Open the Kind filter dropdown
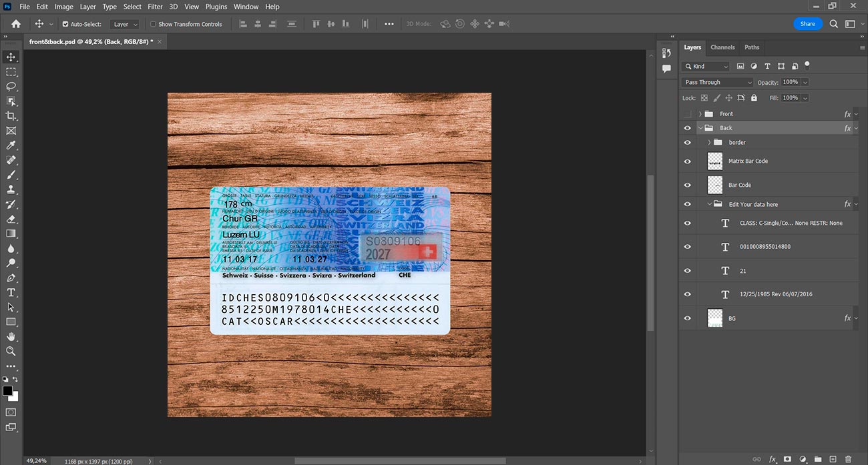Viewport: 868px width, 465px height. point(706,66)
